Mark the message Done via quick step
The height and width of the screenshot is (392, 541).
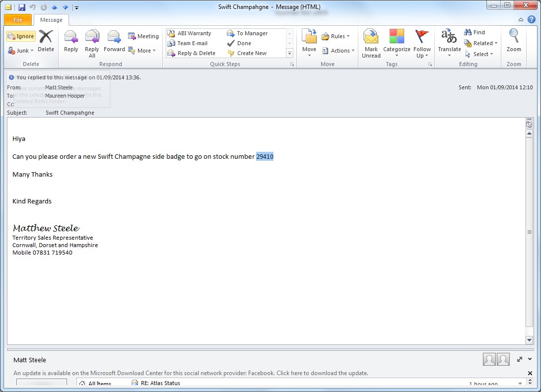coord(239,43)
